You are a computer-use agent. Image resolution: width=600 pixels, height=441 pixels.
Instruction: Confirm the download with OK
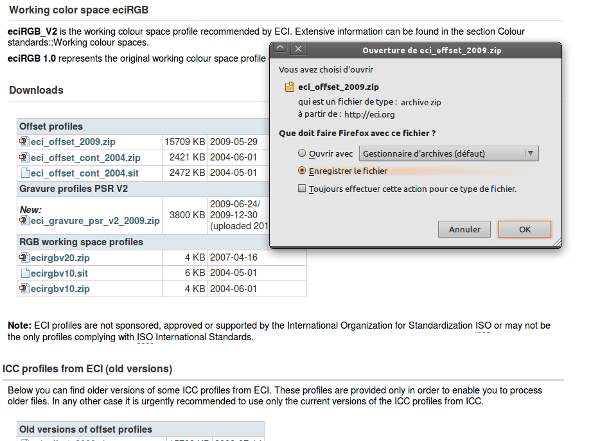[x=525, y=229]
